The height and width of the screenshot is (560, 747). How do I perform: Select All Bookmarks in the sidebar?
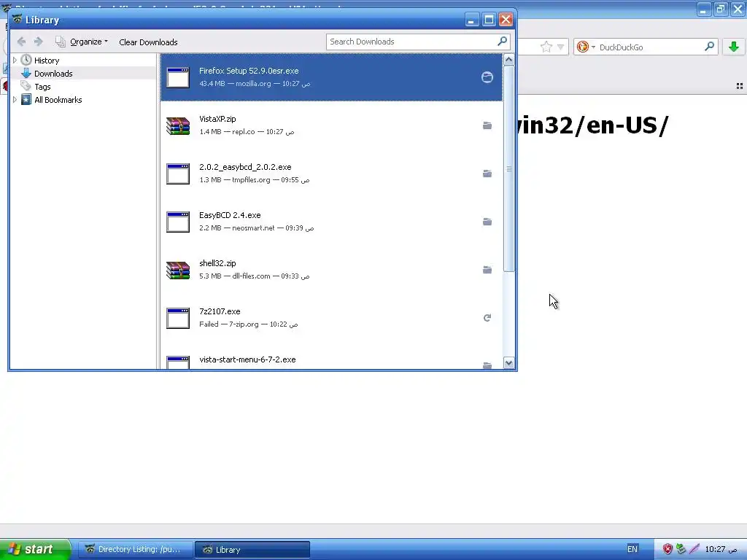(x=58, y=99)
